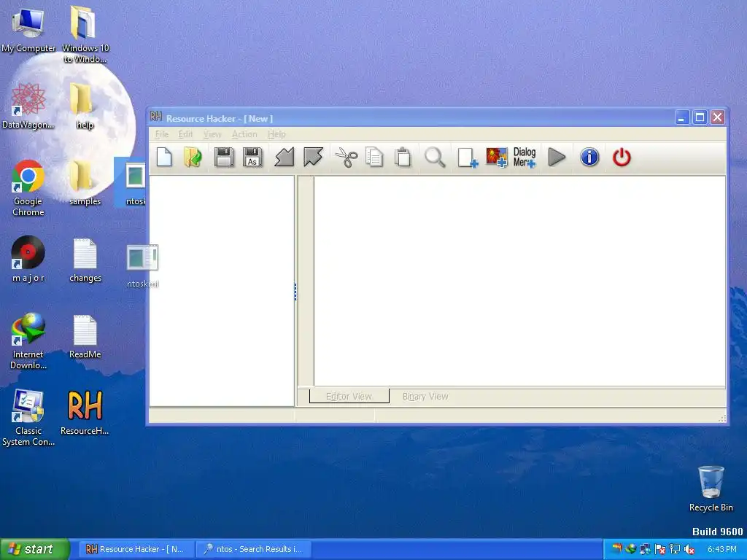The height and width of the screenshot is (560, 747).
Task: Click the empty resource tree pane
Action: pos(222,290)
